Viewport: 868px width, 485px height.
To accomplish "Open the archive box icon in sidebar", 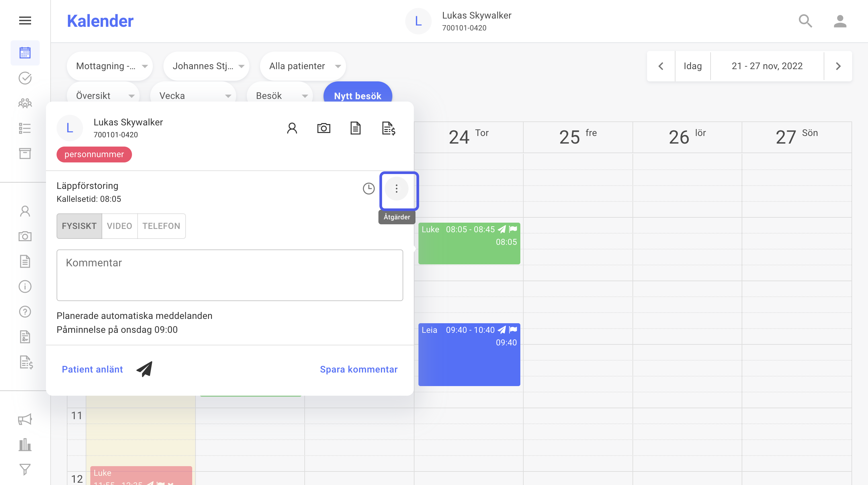I will pos(25,154).
